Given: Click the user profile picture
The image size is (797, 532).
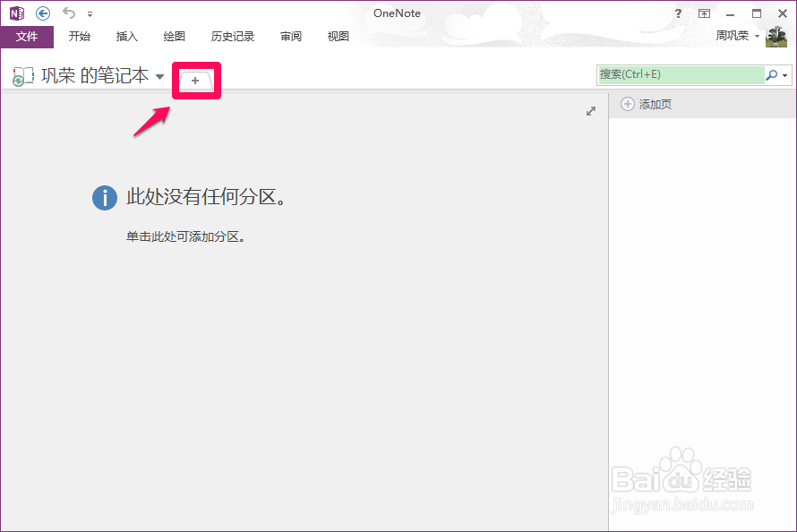Looking at the screenshot, I should click(776, 37).
